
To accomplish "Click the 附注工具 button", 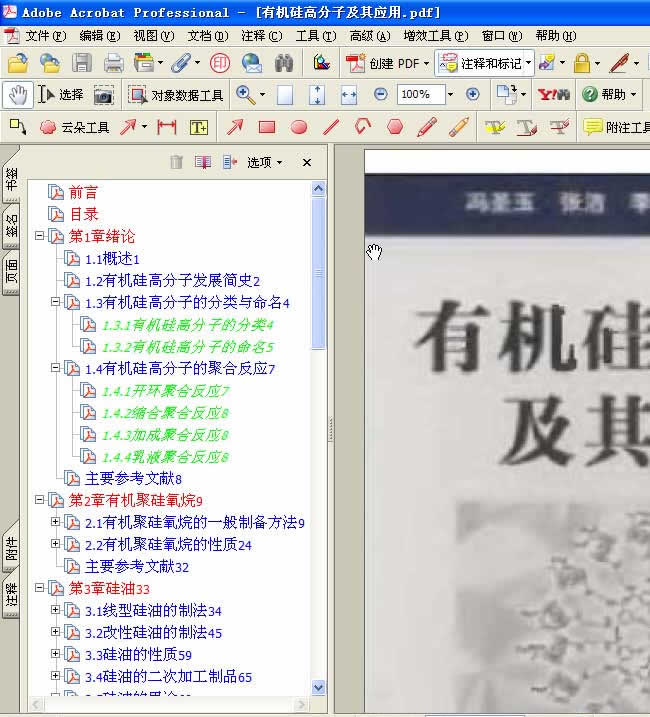I will pyautogui.click(x=616, y=127).
